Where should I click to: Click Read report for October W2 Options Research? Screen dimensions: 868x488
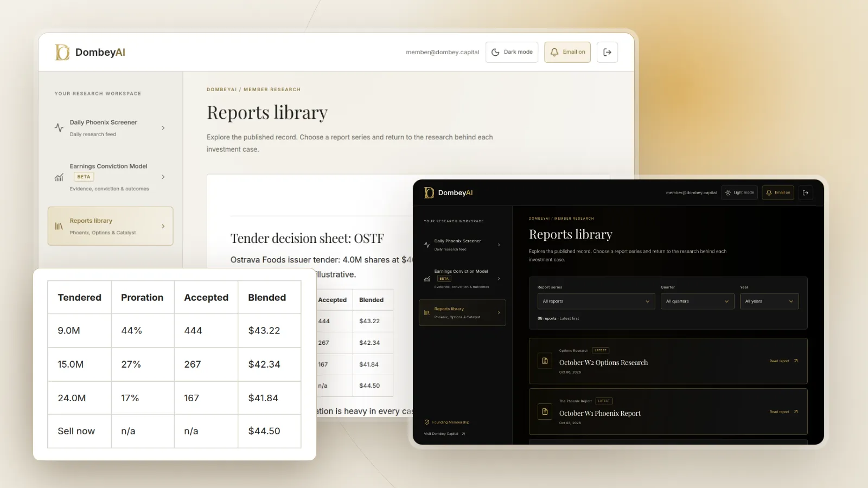(779, 361)
